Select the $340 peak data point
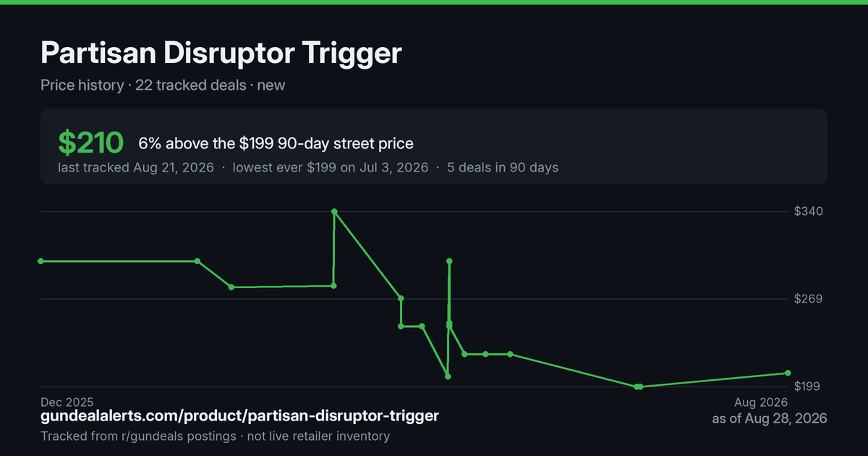The image size is (868, 456). tap(334, 211)
